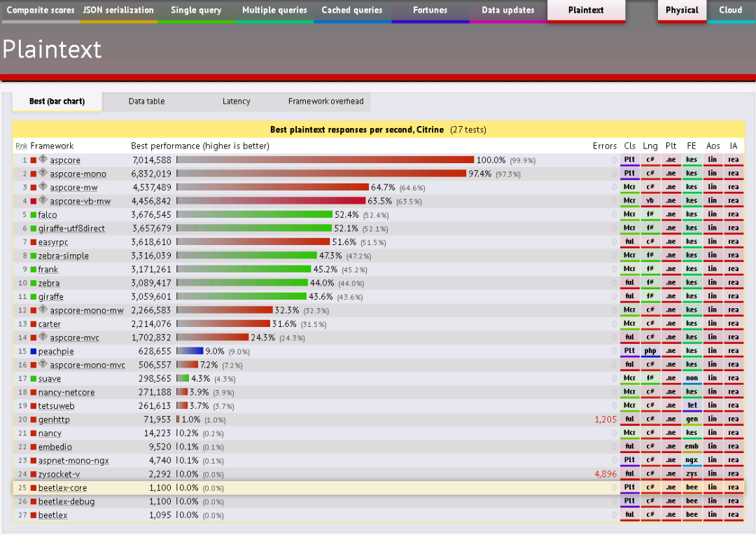Open the embedio framework link
The image size is (756, 535).
click(55, 447)
